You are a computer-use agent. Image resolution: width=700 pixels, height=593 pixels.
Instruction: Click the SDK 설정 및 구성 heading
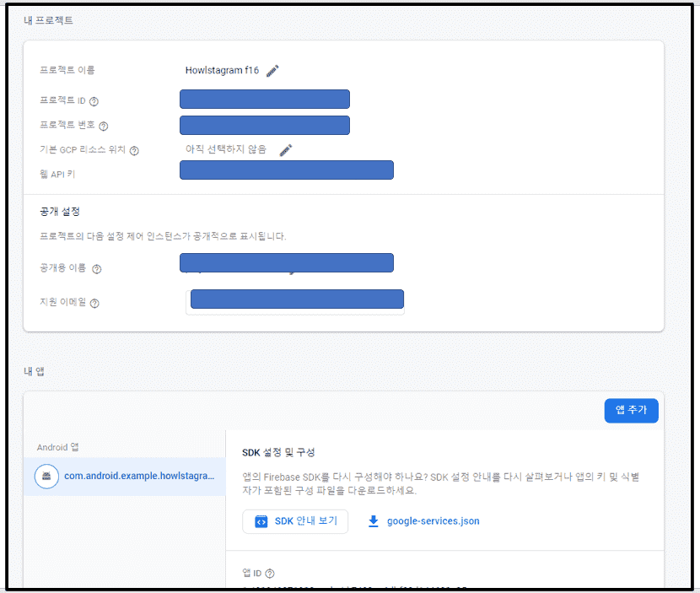(x=278, y=453)
